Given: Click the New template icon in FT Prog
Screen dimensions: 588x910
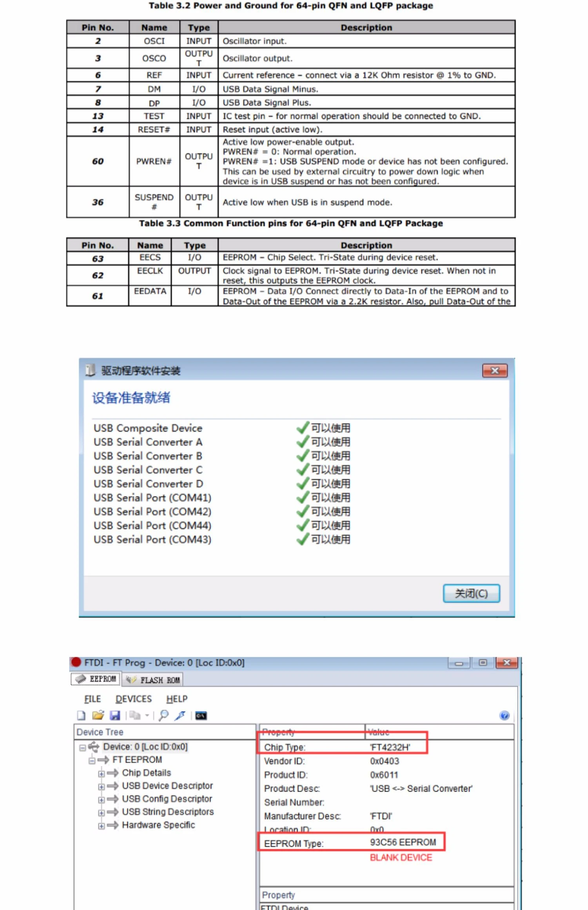Looking at the screenshot, I should click(81, 716).
